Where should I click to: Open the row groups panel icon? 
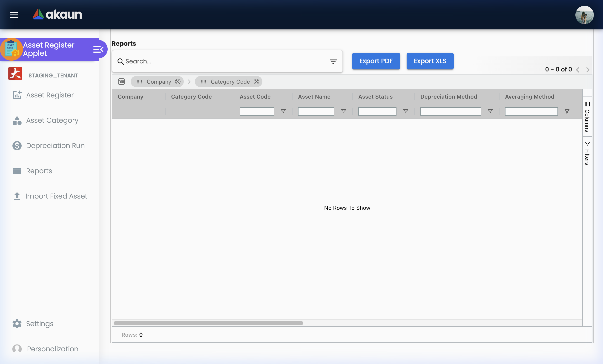(121, 82)
